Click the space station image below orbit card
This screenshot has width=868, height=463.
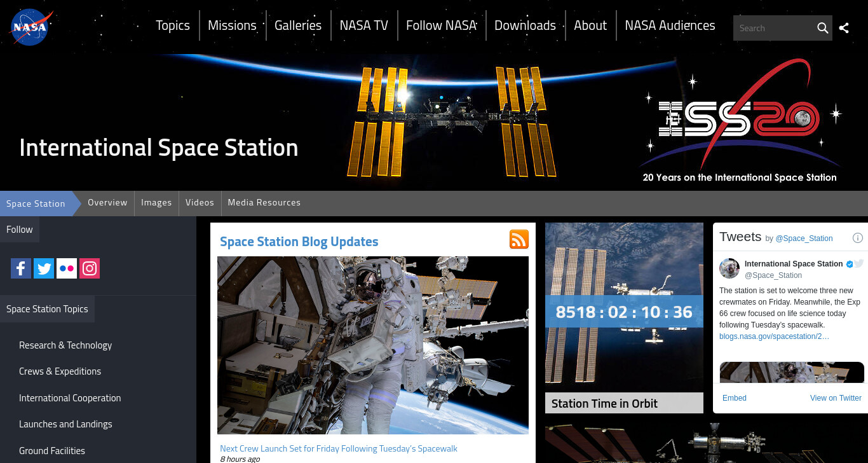pyautogui.click(x=707, y=445)
